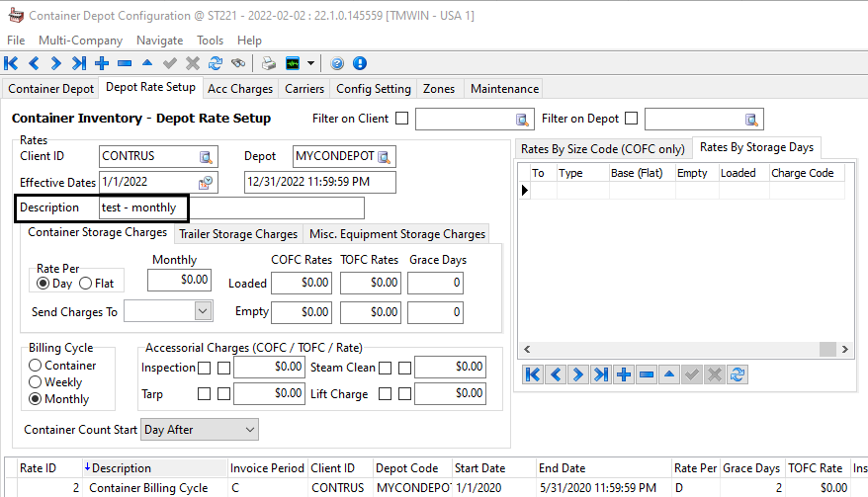The height and width of the screenshot is (497, 868).
Task: Add a new record with main toolbar plus
Action: [x=102, y=63]
